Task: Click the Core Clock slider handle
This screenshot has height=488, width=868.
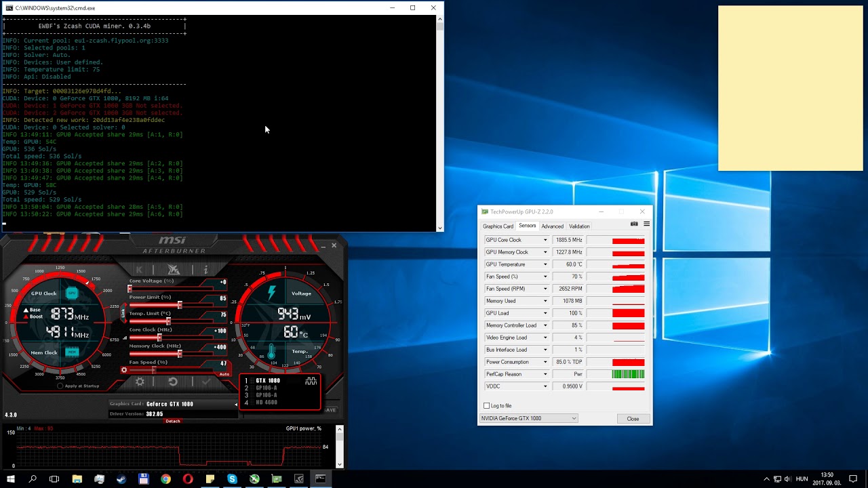Action: coord(159,338)
